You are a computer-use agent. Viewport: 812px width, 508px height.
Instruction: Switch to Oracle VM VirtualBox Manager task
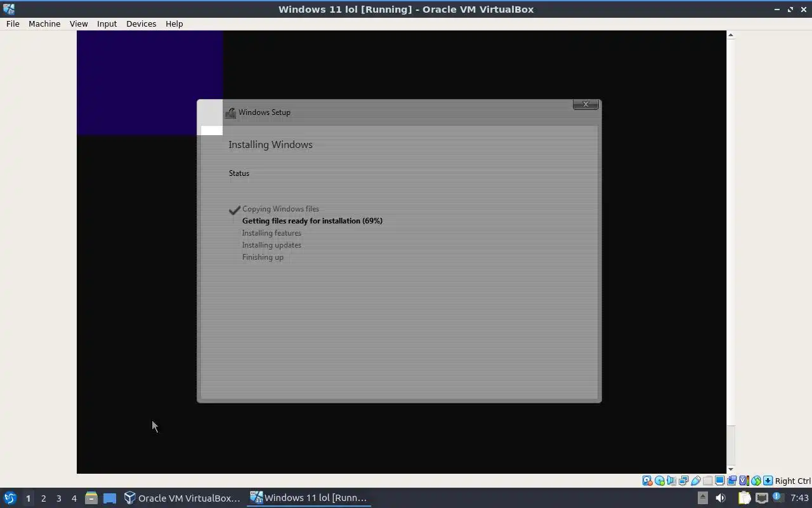click(x=183, y=498)
